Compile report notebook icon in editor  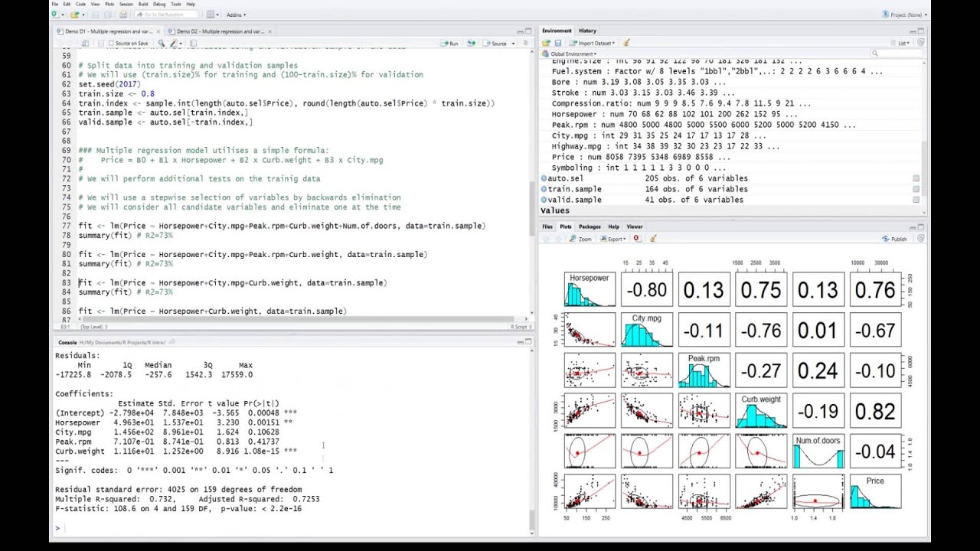click(x=194, y=44)
